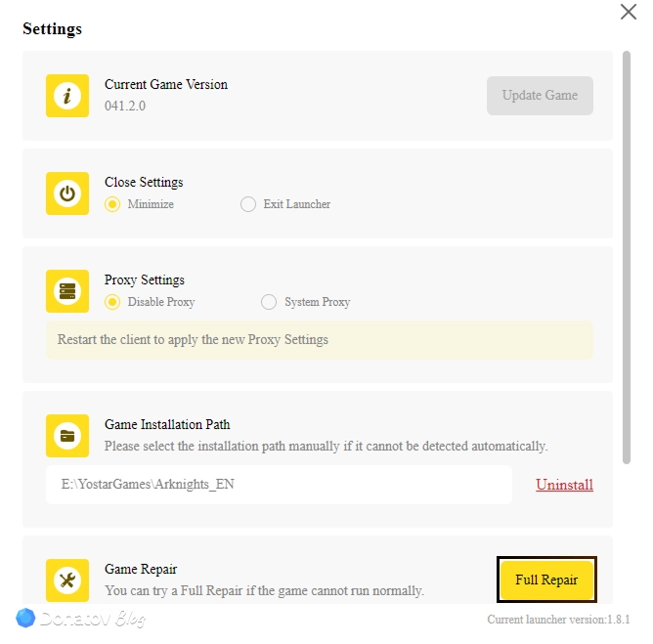
Task: Choose the System Proxy radio option
Action: [x=269, y=302]
